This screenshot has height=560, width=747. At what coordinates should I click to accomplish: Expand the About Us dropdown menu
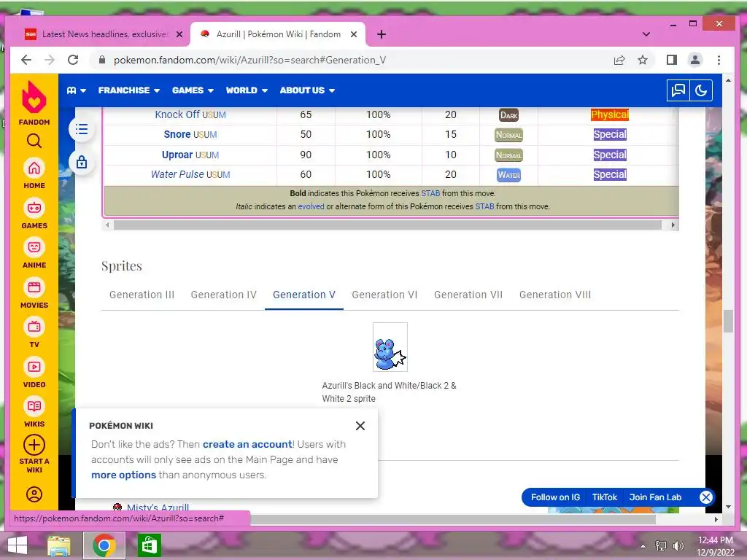[x=307, y=90]
